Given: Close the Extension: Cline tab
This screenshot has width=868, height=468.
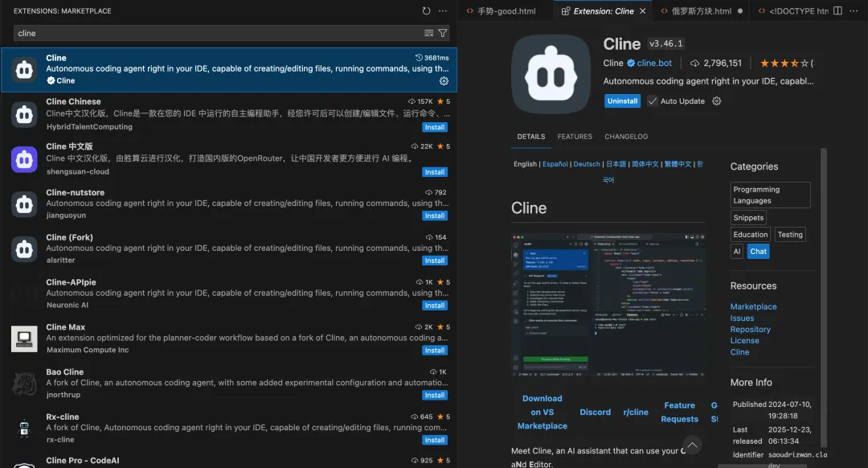Looking at the screenshot, I should click(x=643, y=11).
